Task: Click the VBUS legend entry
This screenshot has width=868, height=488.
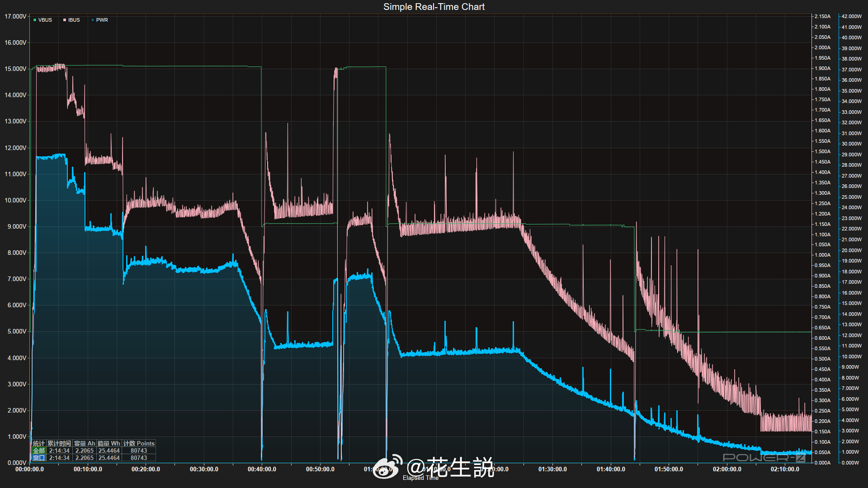Action: click(x=42, y=20)
